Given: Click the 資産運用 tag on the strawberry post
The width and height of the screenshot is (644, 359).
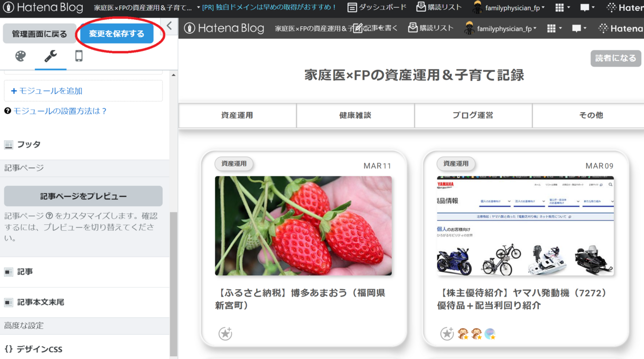Looking at the screenshot, I should pos(234,164).
